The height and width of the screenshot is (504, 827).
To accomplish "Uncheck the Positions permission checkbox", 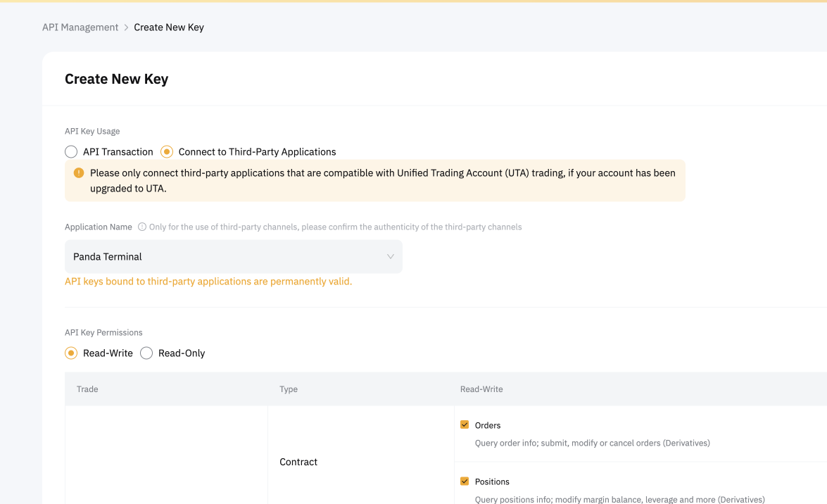I will [465, 481].
